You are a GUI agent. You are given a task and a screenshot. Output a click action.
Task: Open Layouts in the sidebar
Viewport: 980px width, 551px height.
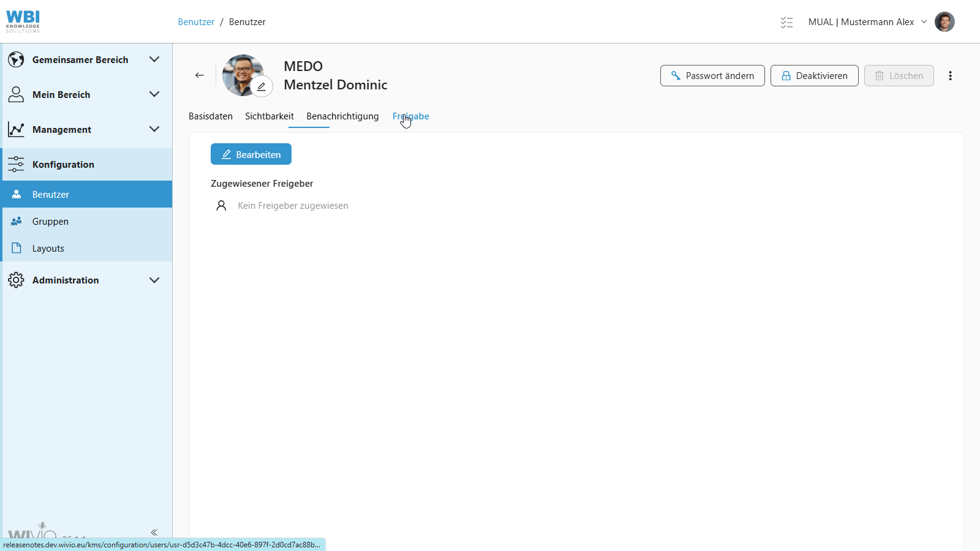tap(87, 248)
